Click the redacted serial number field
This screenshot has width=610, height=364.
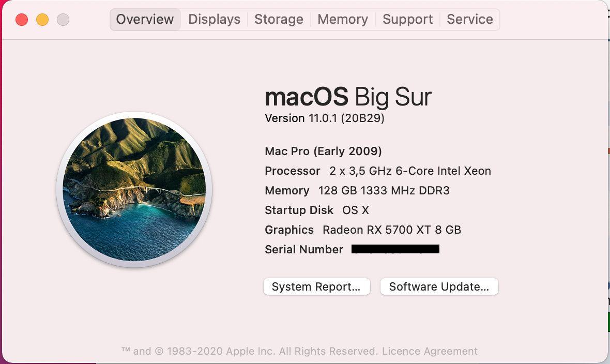(x=395, y=249)
